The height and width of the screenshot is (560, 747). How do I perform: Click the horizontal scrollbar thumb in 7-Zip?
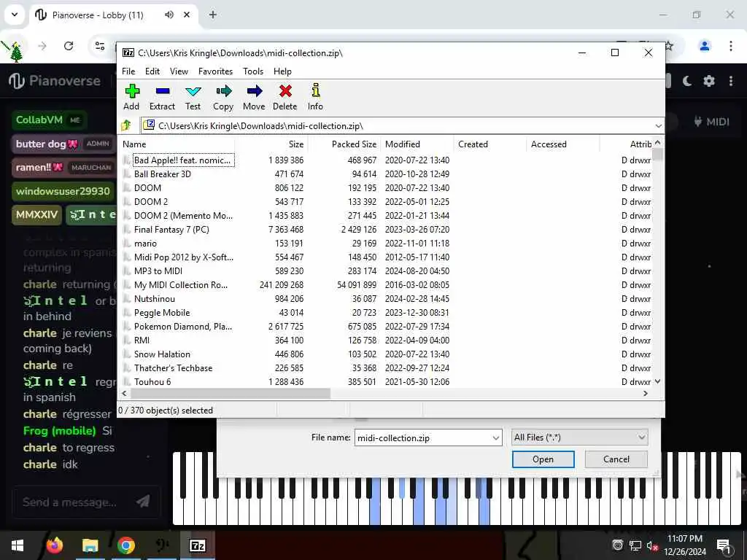230,393
